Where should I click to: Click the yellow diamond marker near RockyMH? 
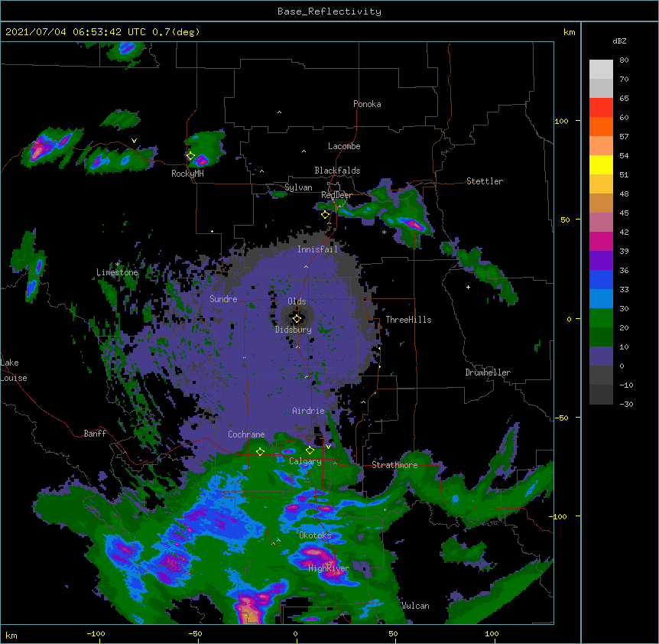[x=190, y=156]
